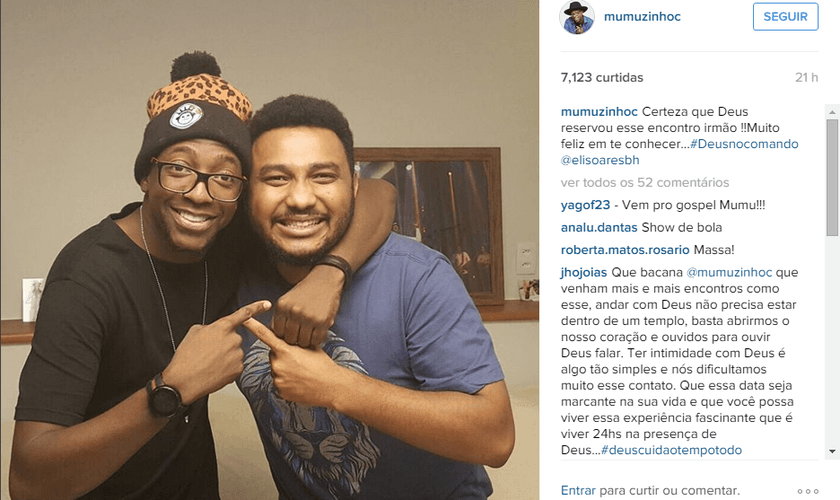Click the scrollbar down arrow in comments
The width and height of the screenshot is (840, 500).
coord(832,452)
